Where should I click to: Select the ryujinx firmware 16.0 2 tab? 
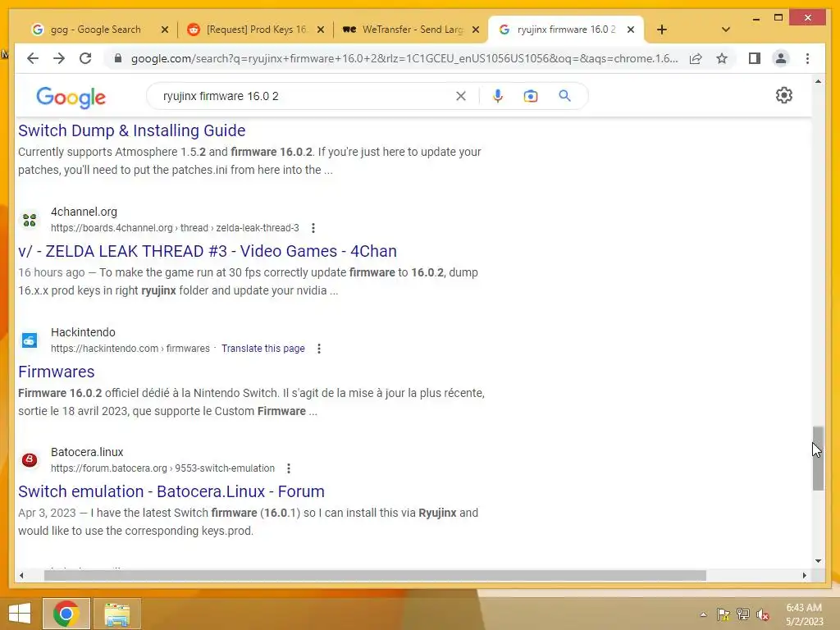pos(566,30)
